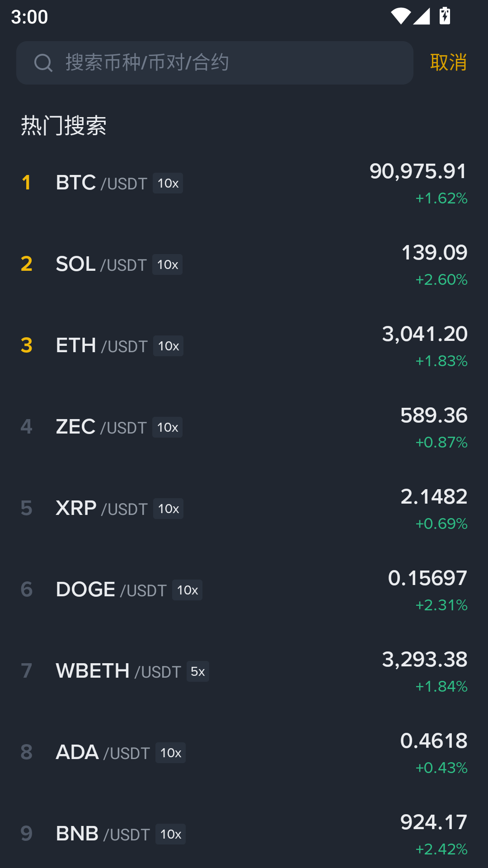This screenshot has width=488, height=868.
Task: Click the BTC price 90,975.91
Action: point(418,171)
